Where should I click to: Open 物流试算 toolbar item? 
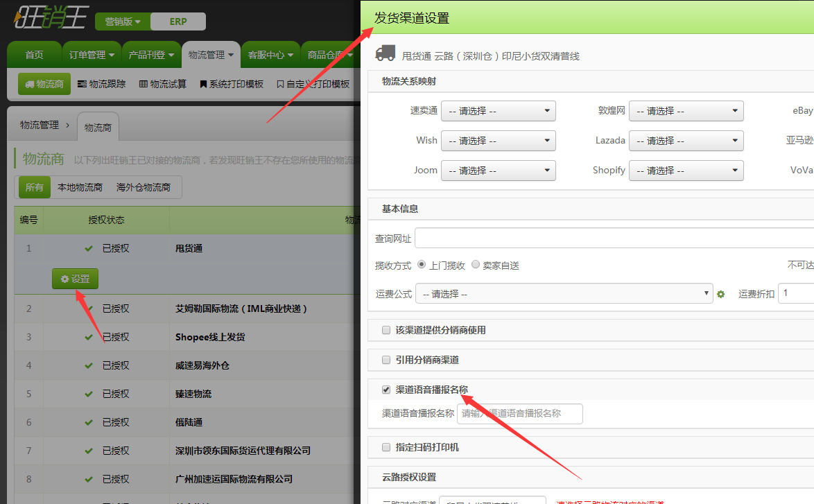coord(163,84)
